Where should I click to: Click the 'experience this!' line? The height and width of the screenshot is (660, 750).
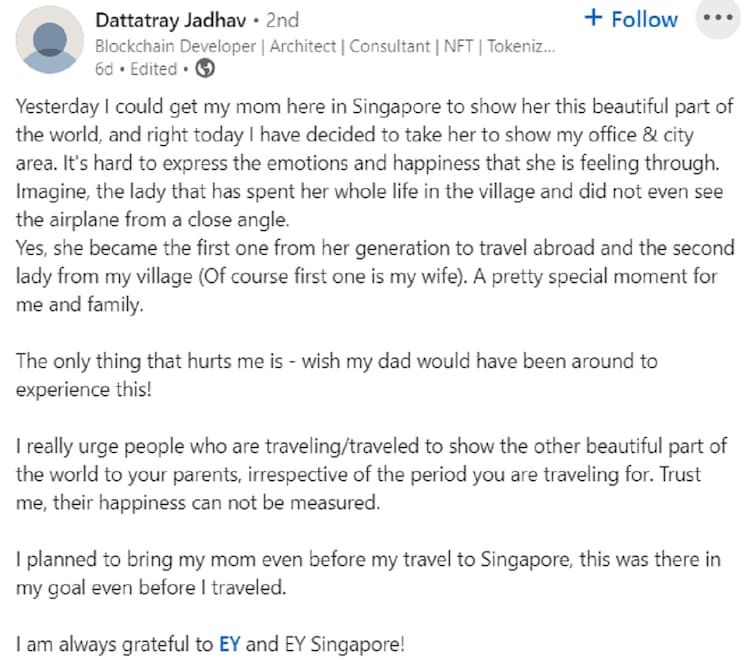tap(84, 388)
